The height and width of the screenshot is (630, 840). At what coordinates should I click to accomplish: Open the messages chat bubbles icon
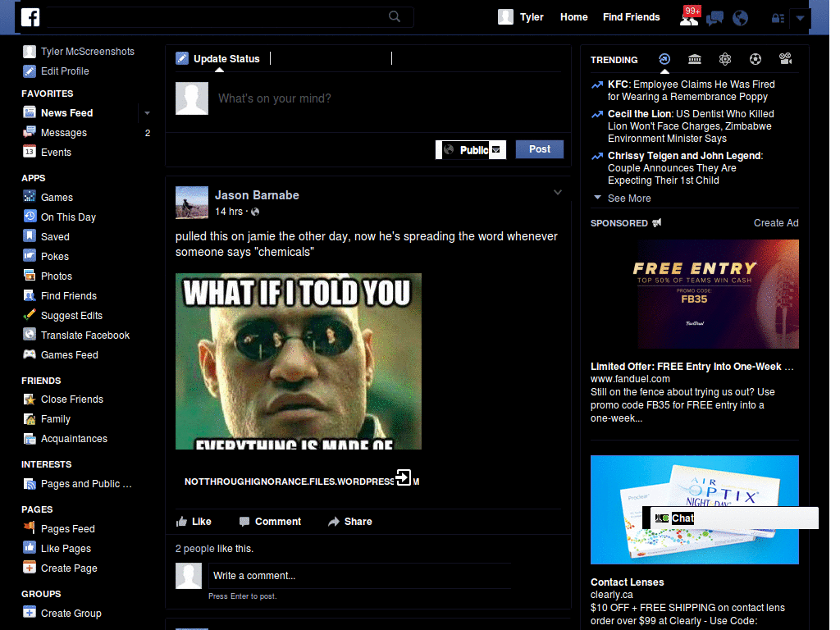(x=714, y=19)
